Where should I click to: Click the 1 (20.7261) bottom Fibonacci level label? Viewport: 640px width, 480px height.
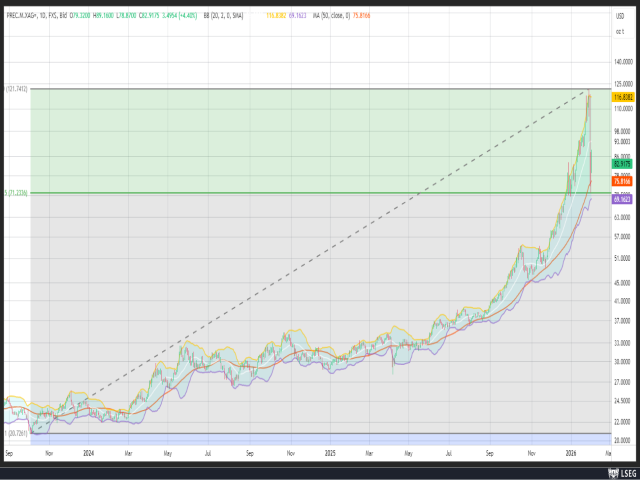[x=15, y=434]
